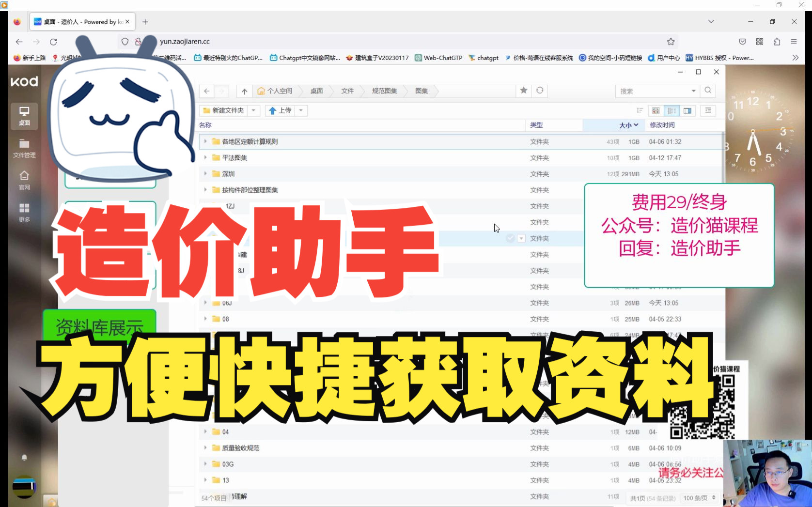The image size is (812, 507).
Task: Refresh the file list
Action: click(x=540, y=91)
